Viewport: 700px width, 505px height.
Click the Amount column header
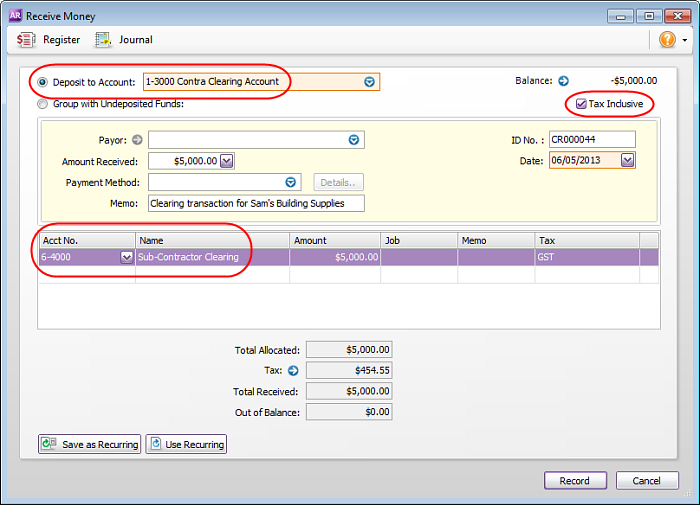tap(335, 240)
